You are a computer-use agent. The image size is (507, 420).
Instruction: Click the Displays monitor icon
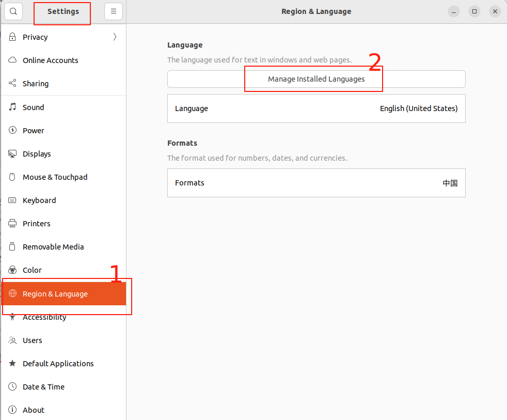tap(12, 154)
